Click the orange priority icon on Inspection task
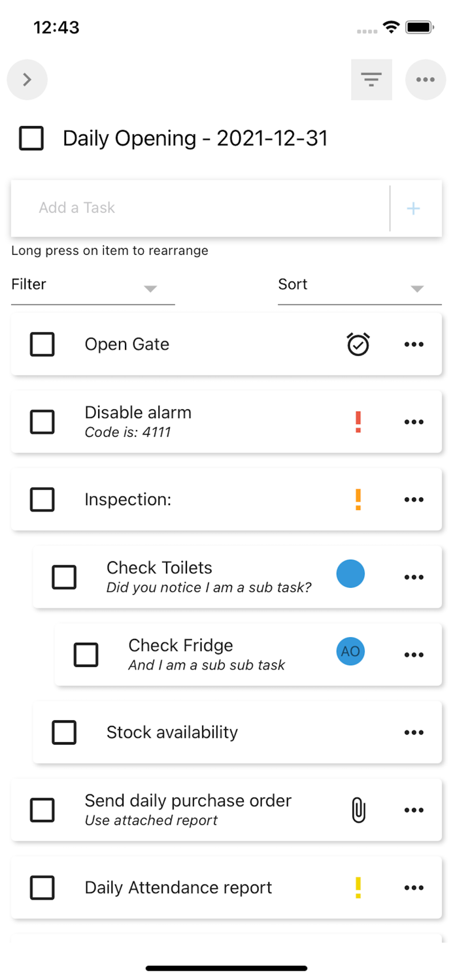The height and width of the screenshot is (980, 453). 358,499
